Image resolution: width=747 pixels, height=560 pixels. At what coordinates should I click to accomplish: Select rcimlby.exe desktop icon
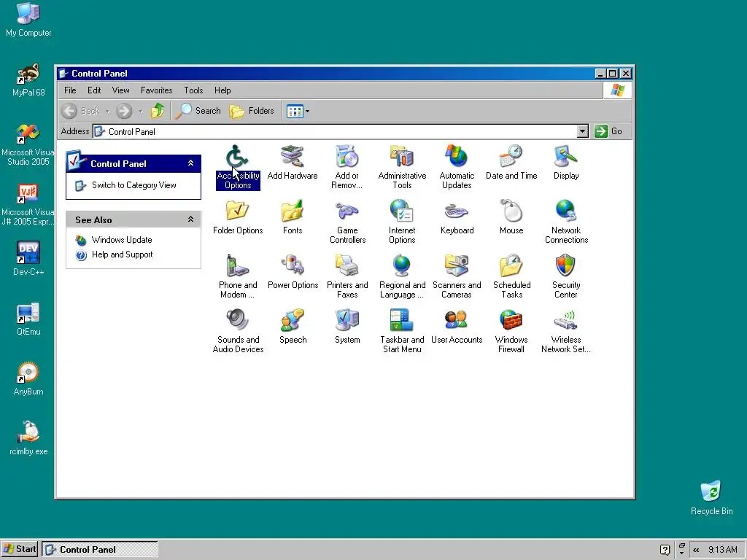(28, 438)
